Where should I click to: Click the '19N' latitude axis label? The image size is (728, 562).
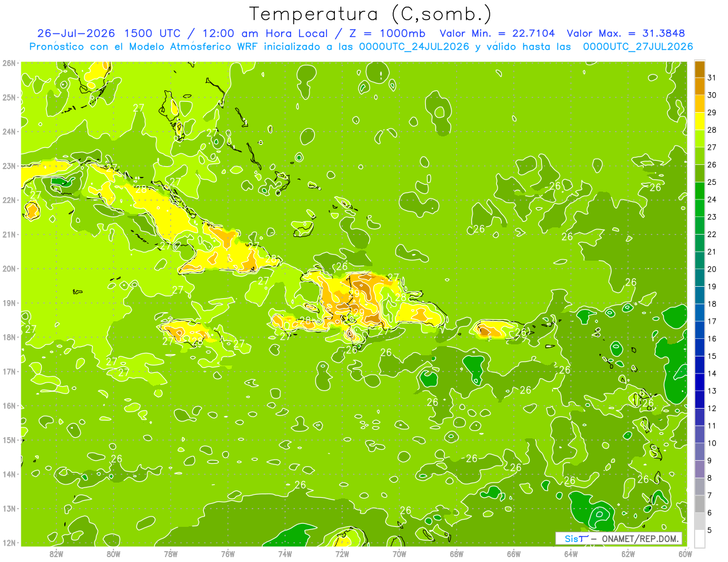coord(8,303)
